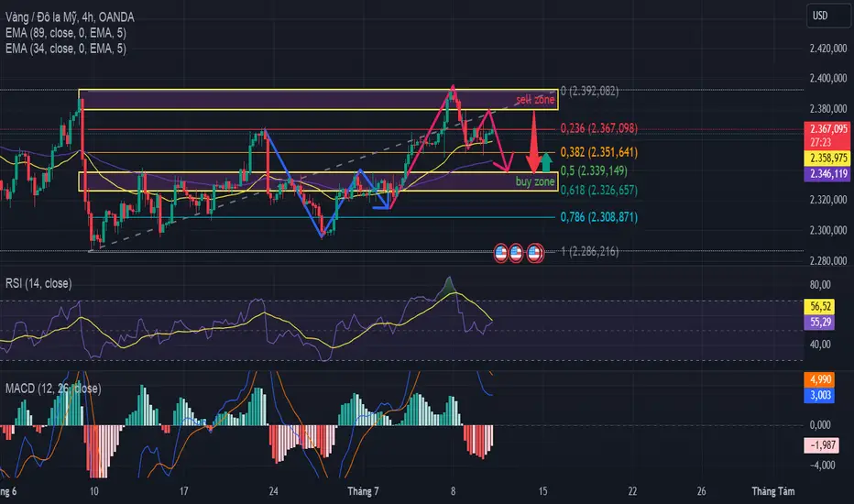
Task: Click the 'sell zone' text label
Action: [535, 100]
